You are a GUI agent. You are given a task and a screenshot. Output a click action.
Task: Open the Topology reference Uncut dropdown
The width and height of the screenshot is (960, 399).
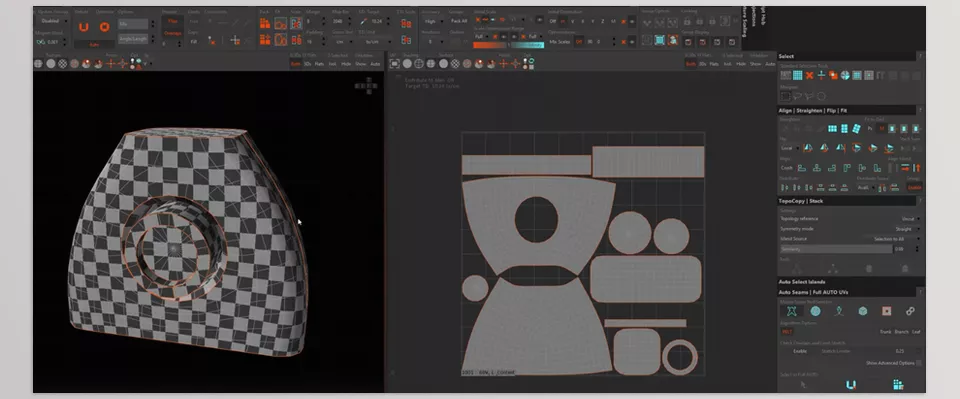[x=909, y=218]
